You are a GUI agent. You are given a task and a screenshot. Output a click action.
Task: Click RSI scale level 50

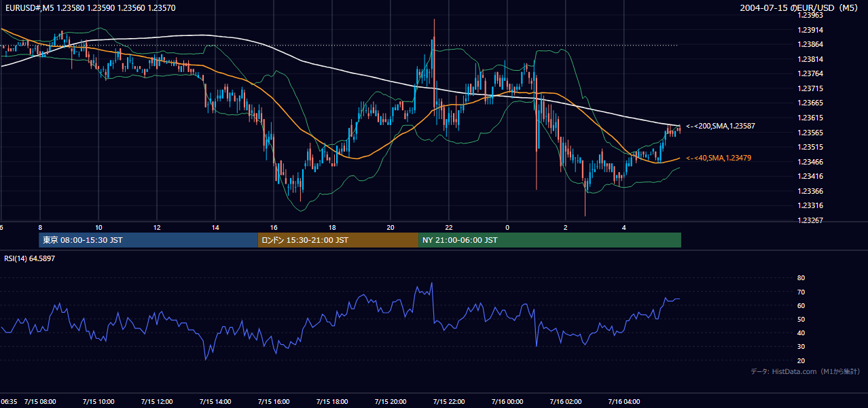(801, 319)
